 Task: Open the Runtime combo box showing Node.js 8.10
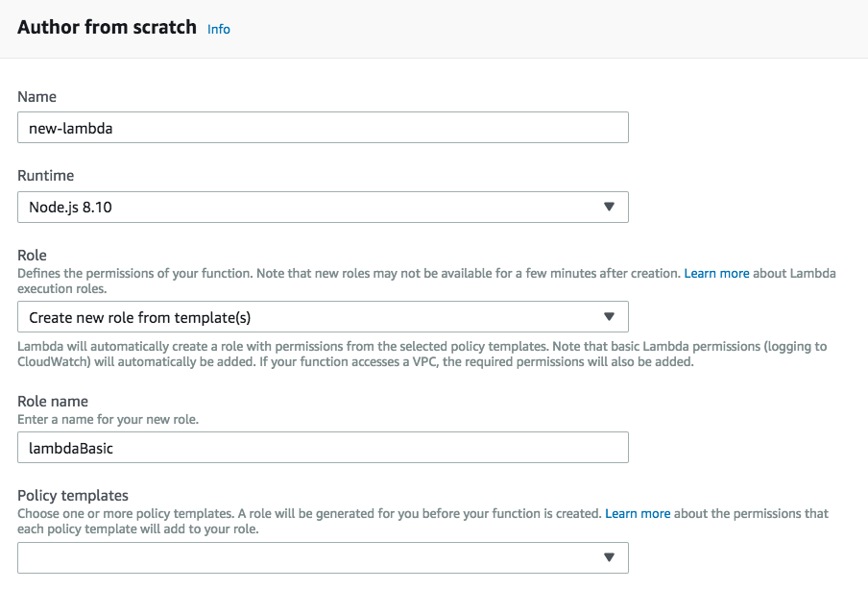(323, 207)
